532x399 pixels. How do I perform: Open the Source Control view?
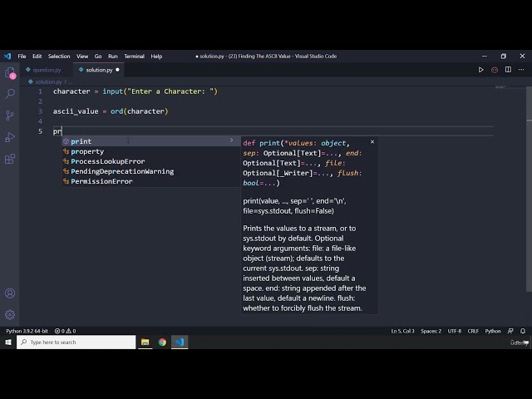tap(10, 116)
